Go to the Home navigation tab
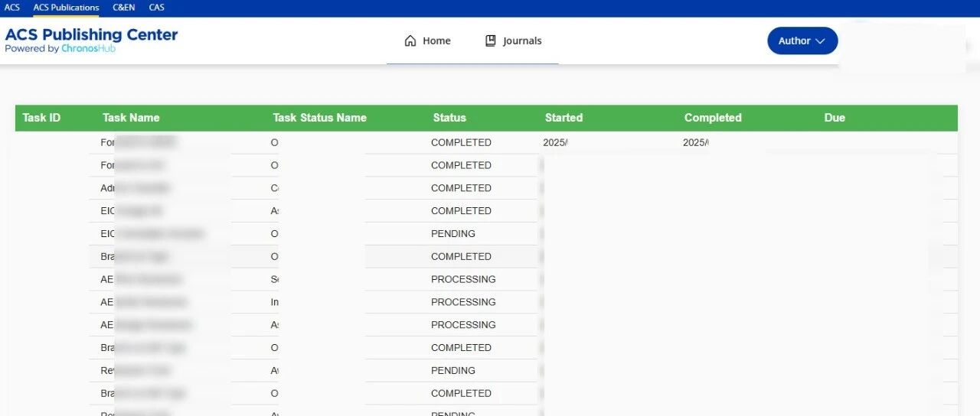Image resolution: width=980 pixels, height=416 pixels. click(x=427, y=41)
